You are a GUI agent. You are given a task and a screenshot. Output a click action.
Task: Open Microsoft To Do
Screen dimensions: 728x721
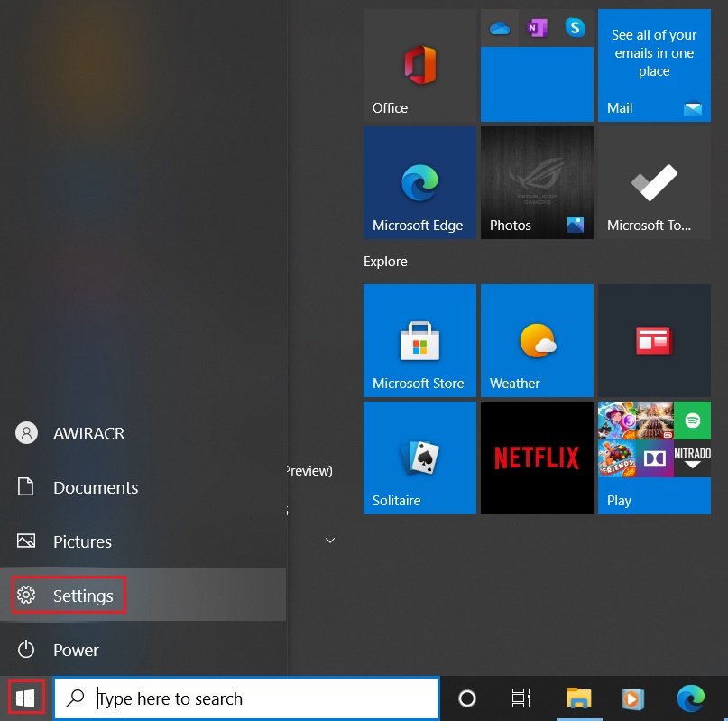tap(653, 180)
